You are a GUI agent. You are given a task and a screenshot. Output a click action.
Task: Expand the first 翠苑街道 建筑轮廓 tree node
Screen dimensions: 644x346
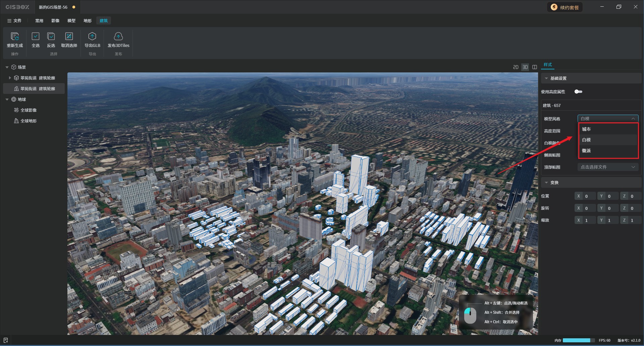click(x=10, y=78)
